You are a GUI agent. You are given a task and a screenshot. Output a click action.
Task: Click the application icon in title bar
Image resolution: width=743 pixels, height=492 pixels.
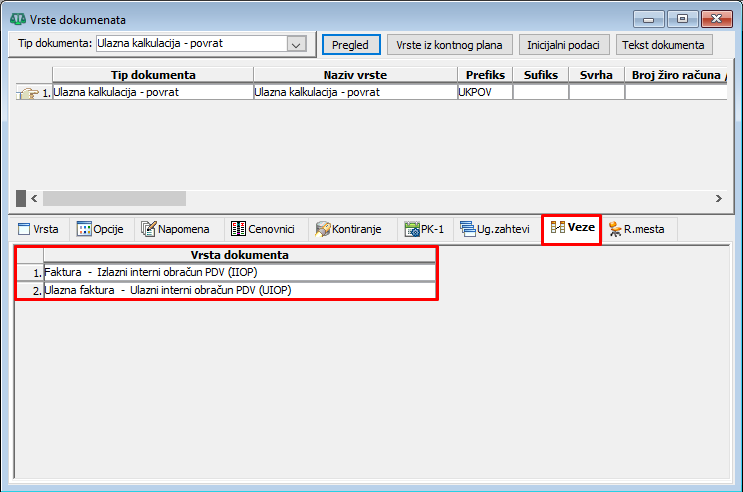tap(17, 18)
